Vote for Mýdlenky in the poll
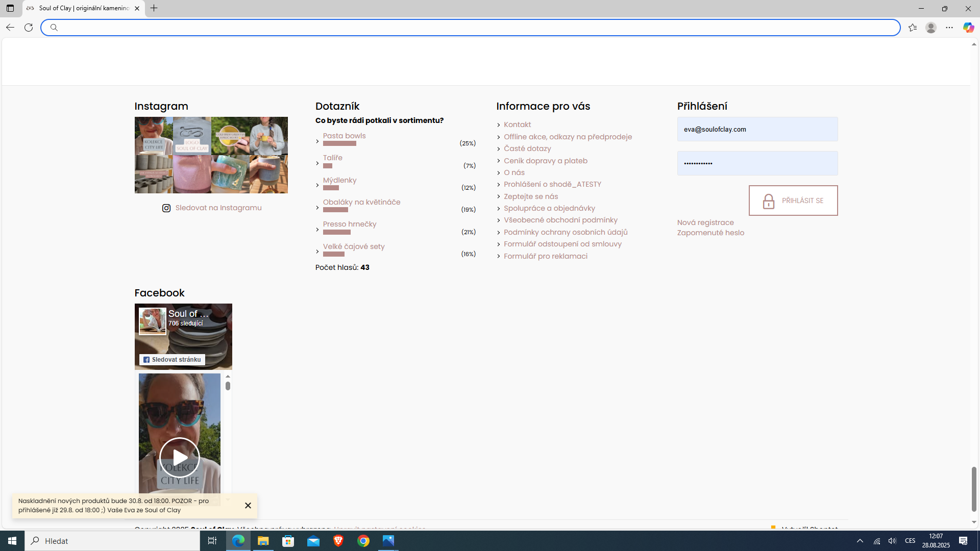The width and height of the screenshot is (980, 551). point(339,180)
